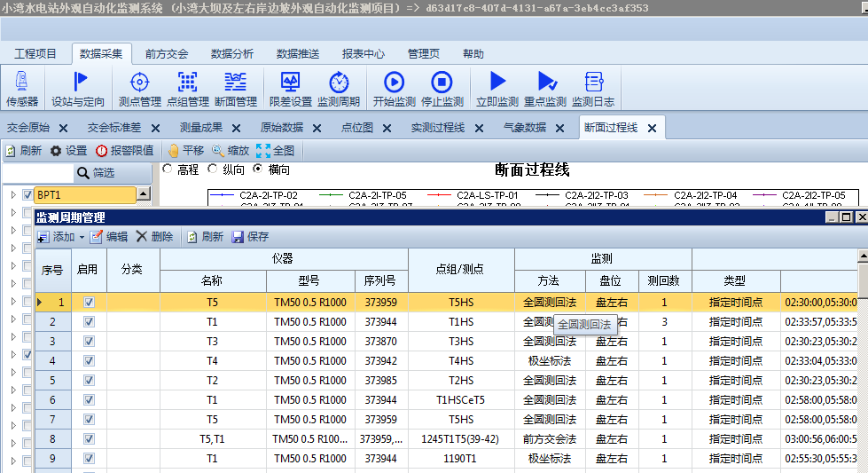
Task: Save monitoring cycles with 保存
Action: pyautogui.click(x=250, y=237)
